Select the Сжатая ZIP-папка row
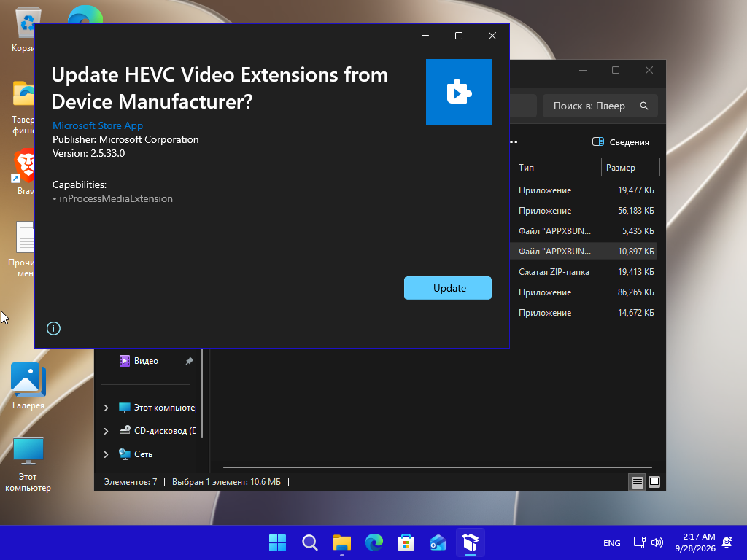 pos(584,272)
